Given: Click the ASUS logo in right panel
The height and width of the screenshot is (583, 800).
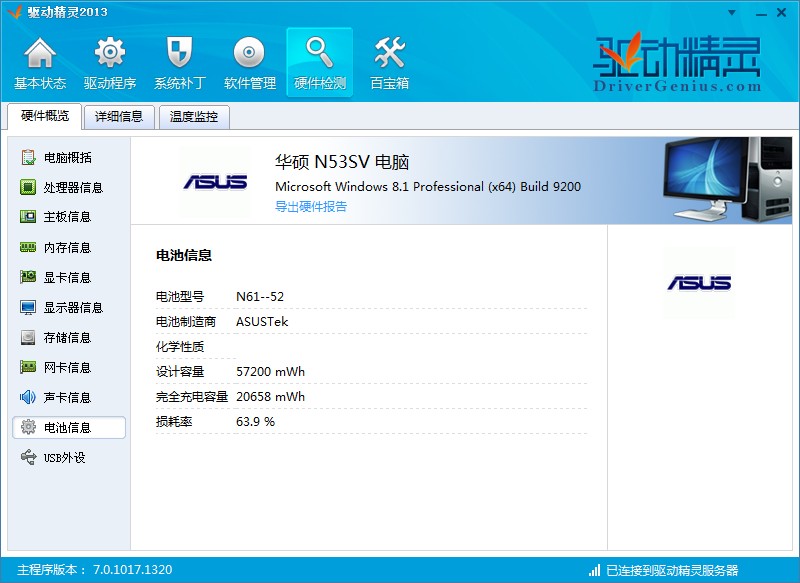Looking at the screenshot, I should pos(699,283).
